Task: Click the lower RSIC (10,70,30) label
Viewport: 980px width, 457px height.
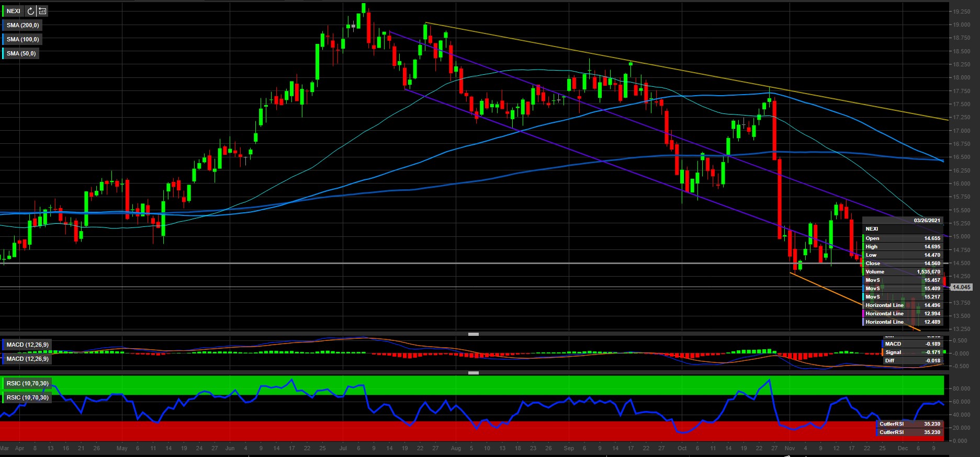Action: coord(27,398)
